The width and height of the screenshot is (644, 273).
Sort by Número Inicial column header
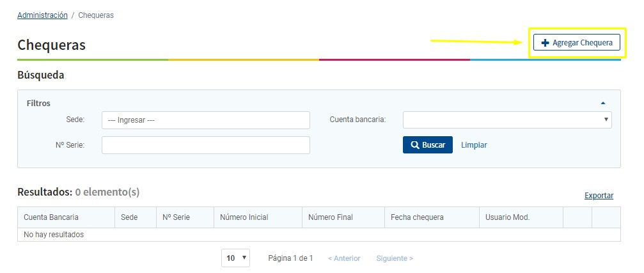(244, 217)
